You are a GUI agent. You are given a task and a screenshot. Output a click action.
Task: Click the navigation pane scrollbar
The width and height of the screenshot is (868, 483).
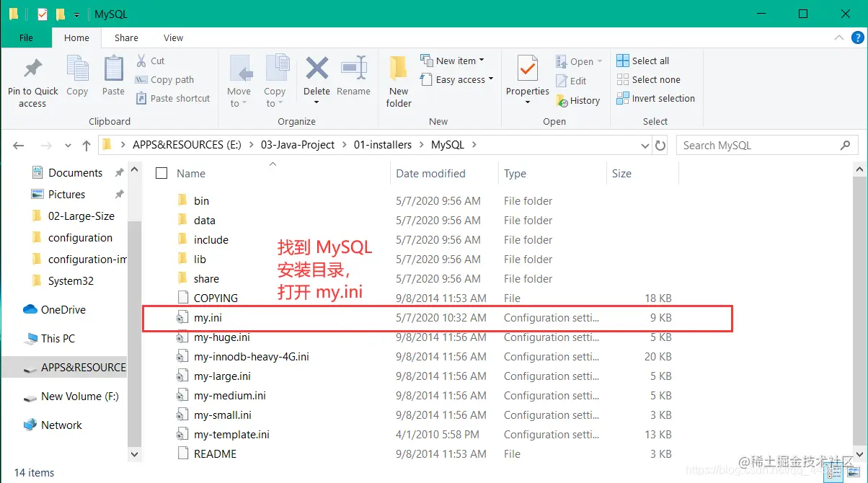point(134,334)
